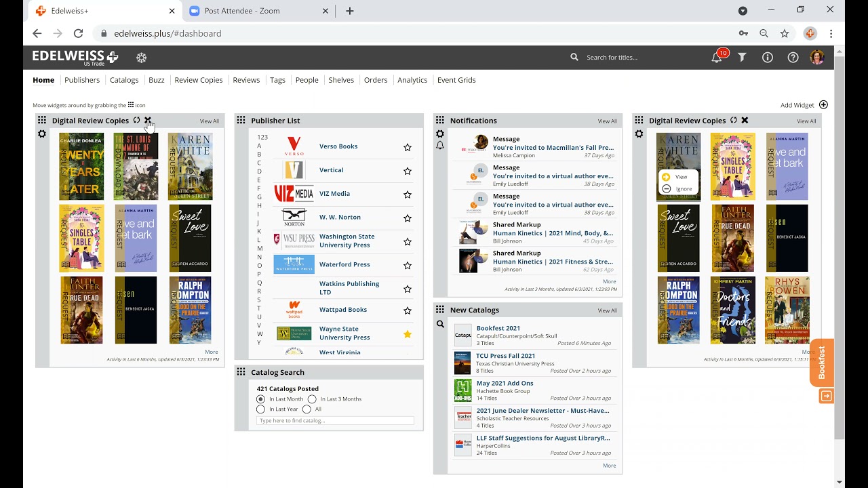The height and width of the screenshot is (488, 868).
Task: Open the help question mark icon
Action: (x=793, y=58)
